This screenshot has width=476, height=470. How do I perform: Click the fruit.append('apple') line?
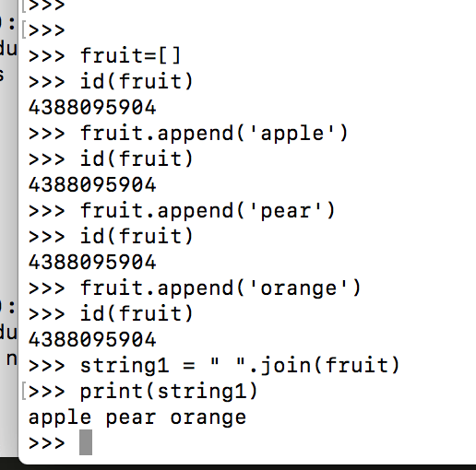[x=188, y=134]
